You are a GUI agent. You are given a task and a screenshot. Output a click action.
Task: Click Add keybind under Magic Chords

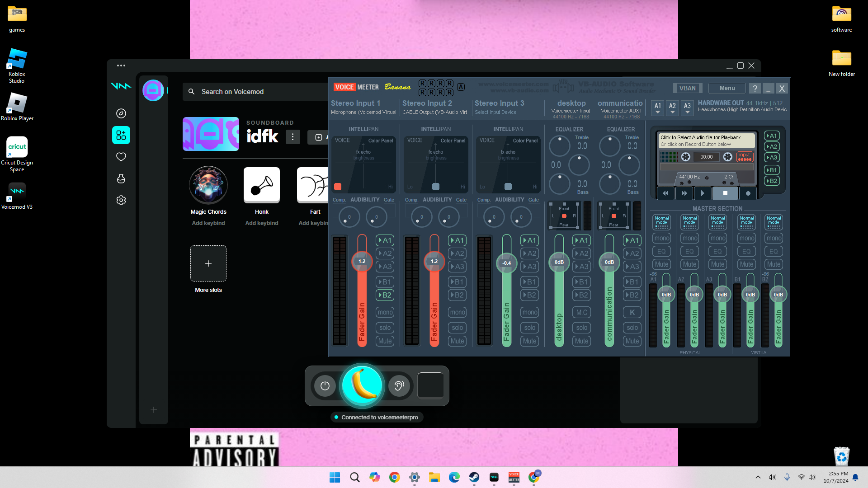(208, 223)
